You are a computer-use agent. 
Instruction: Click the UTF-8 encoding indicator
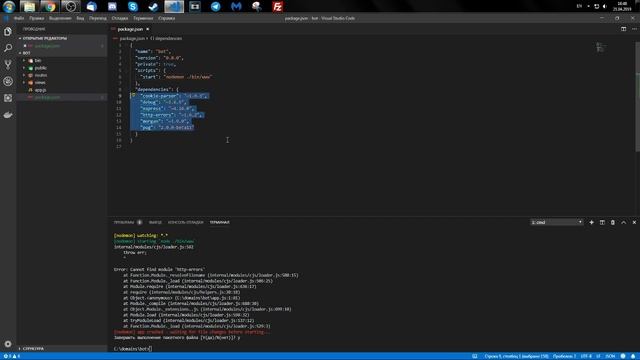[586, 356]
